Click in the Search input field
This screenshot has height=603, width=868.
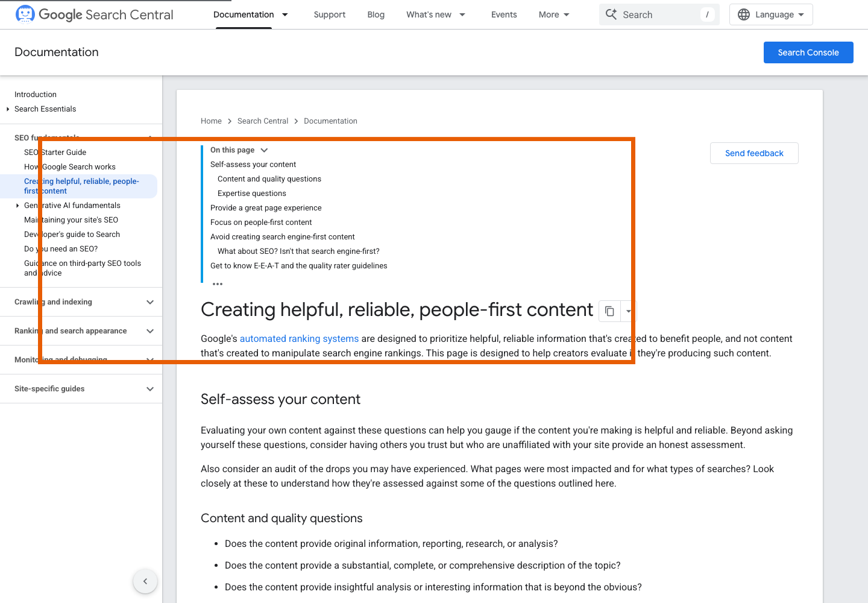659,14
